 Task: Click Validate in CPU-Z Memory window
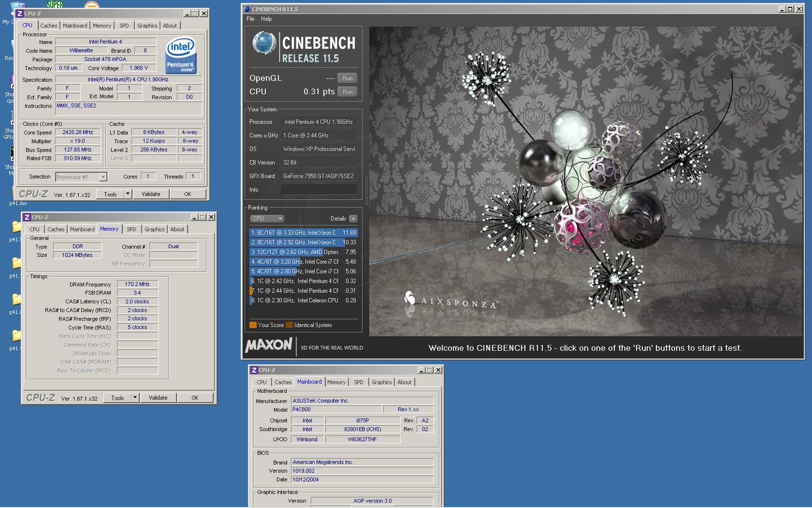[158, 398]
